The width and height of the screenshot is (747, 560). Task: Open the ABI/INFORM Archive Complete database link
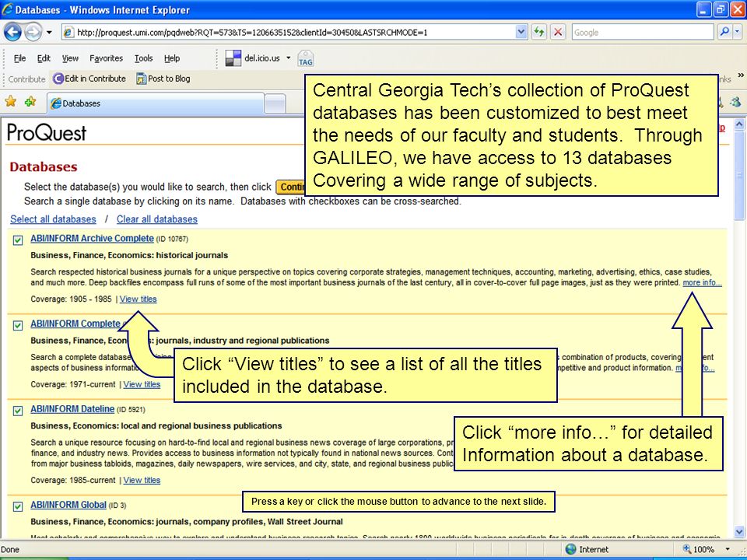click(92, 238)
